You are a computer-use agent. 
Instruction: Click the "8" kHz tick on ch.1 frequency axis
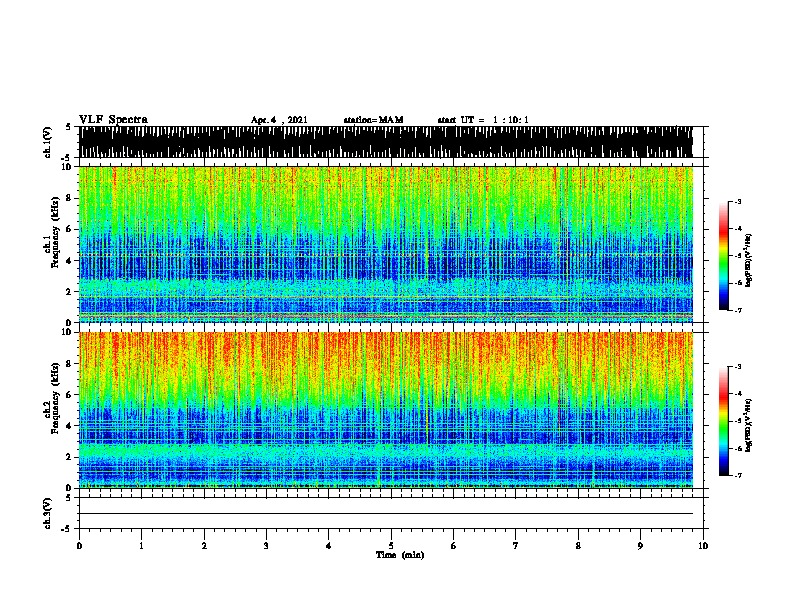coord(69,198)
